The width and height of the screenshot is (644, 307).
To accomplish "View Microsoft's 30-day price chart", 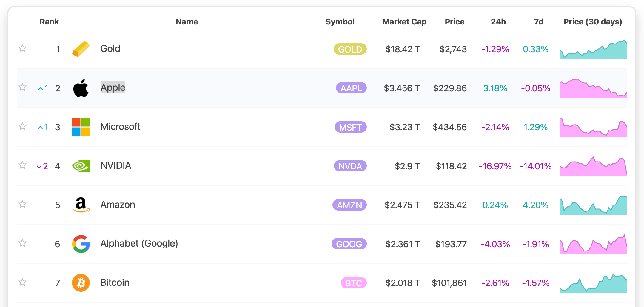I will point(593,127).
